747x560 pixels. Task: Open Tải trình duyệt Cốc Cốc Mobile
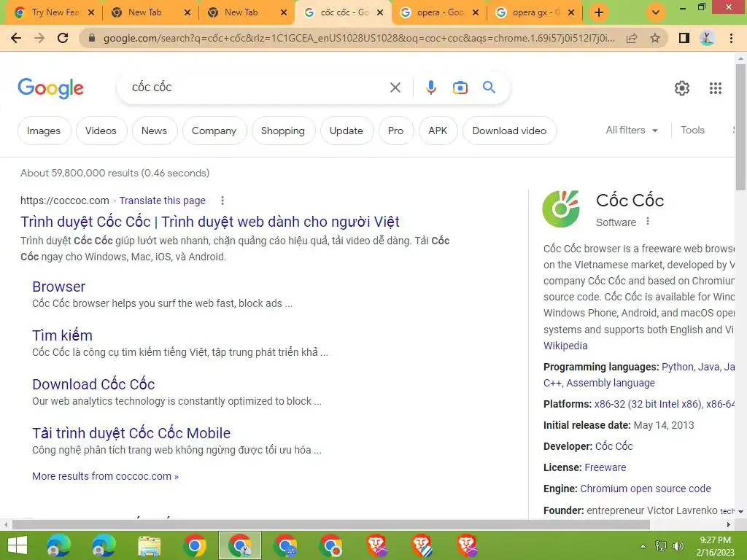pyautogui.click(x=131, y=433)
